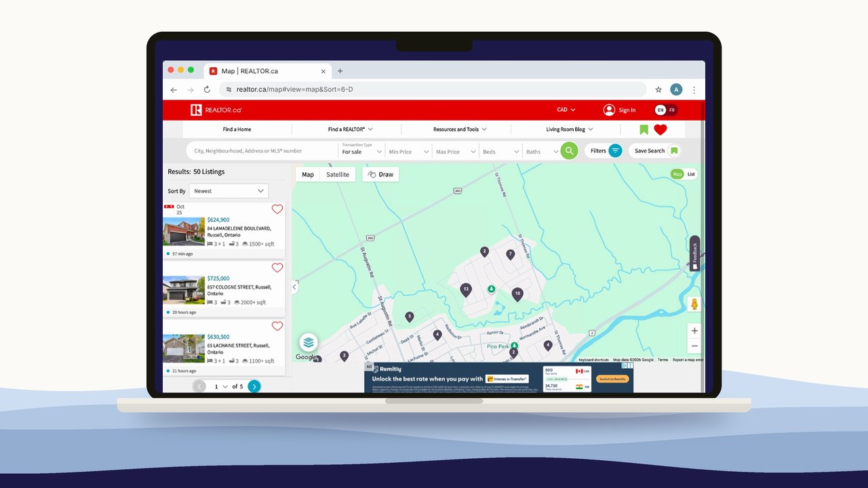Viewport: 868px width, 488px height.
Task: Zoom out on the map
Action: click(694, 346)
